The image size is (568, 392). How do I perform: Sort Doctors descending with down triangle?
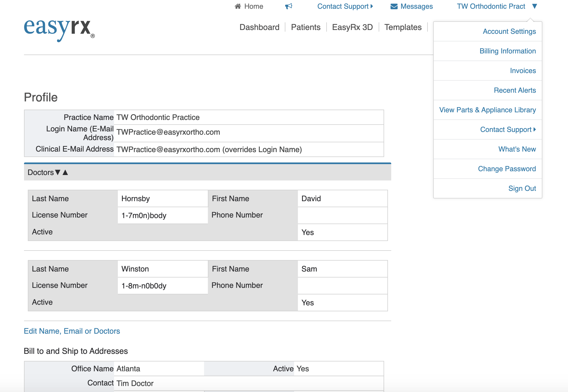58,172
